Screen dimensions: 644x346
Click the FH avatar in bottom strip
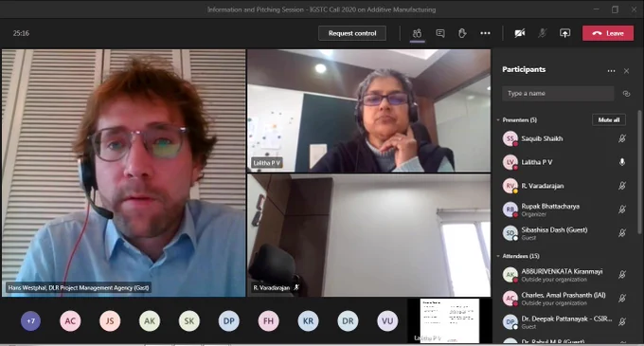pyautogui.click(x=269, y=321)
